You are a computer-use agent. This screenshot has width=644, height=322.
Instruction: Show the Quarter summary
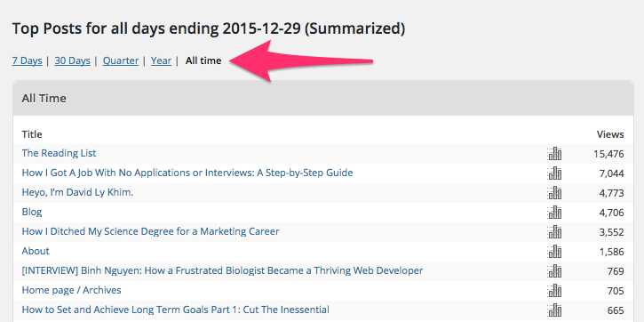[x=121, y=60]
